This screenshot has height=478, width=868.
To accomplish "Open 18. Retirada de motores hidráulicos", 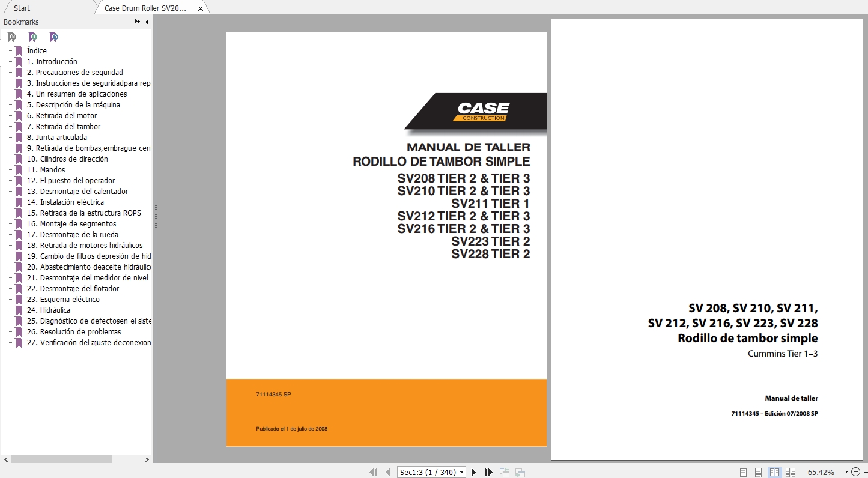I will [x=85, y=246].
